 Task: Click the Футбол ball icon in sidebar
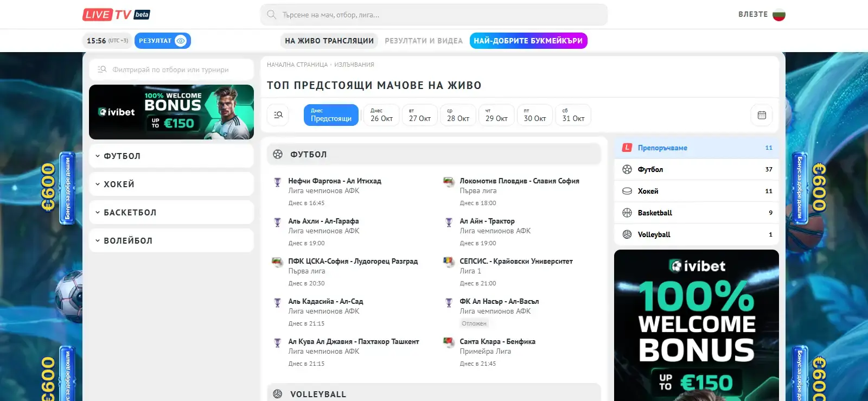(x=627, y=169)
